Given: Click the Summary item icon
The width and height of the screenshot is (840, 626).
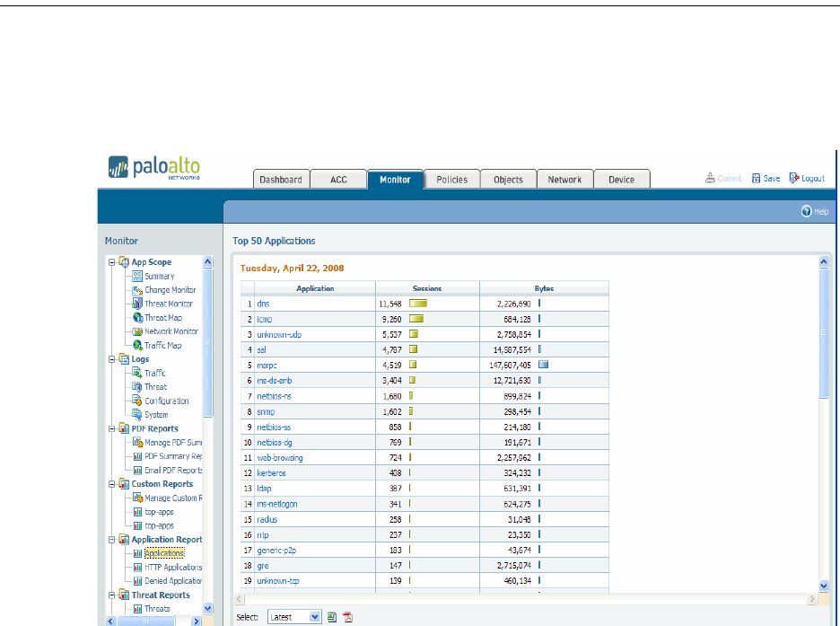Looking at the screenshot, I should point(137,276).
